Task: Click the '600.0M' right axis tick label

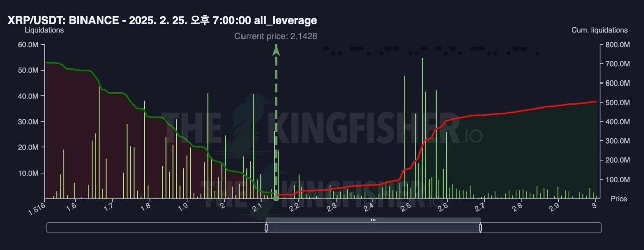Action: point(617,84)
